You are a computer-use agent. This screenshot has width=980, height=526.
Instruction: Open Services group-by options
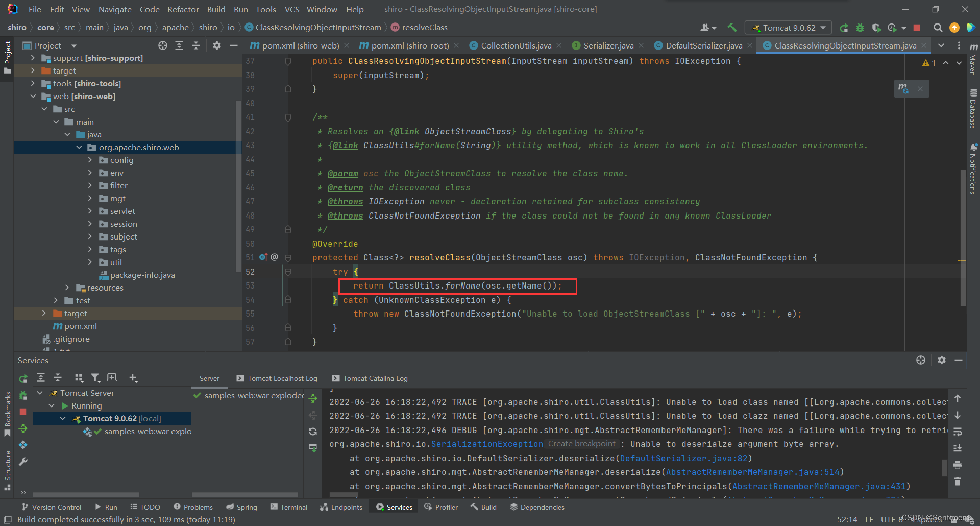79,377
